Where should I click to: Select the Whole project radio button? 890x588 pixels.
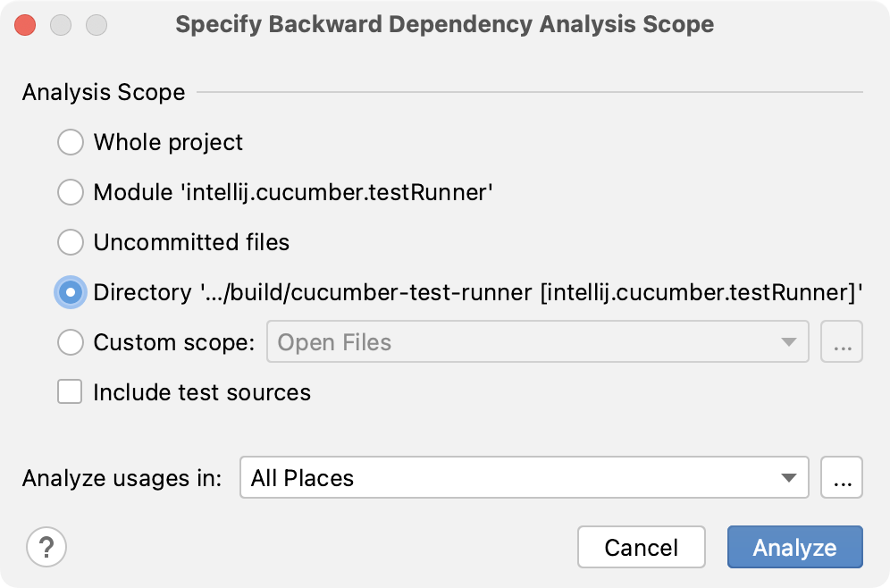(x=71, y=142)
